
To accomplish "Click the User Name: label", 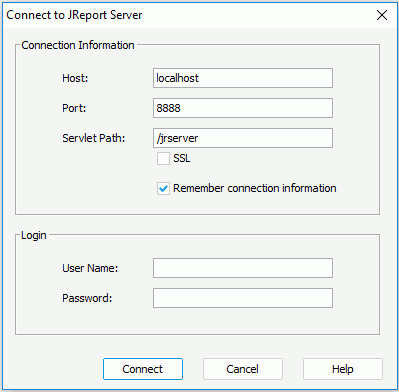I will pyautogui.click(x=90, y=268).
